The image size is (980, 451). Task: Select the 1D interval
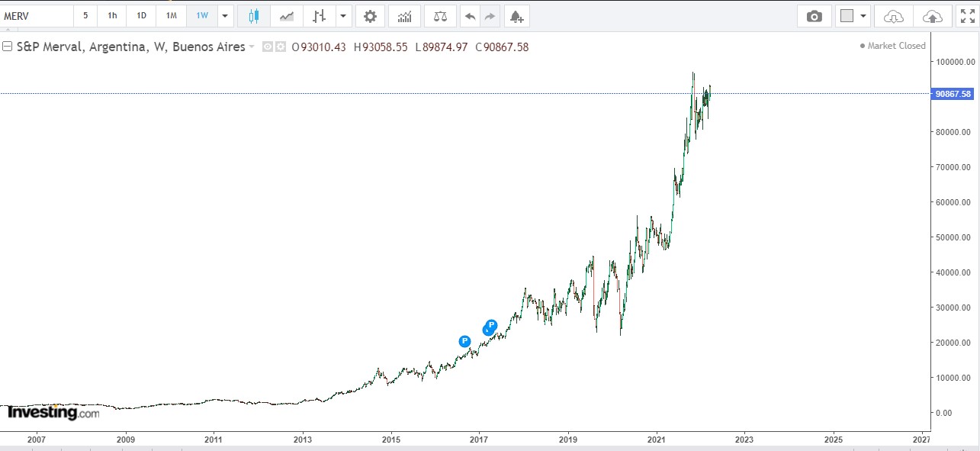click(x=141, y=15)
